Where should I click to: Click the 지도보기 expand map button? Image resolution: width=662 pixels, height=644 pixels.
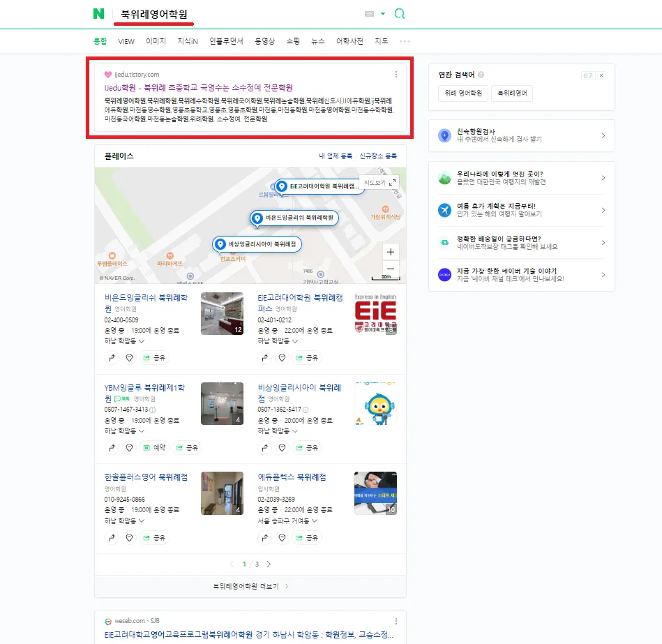coord(379,182)
